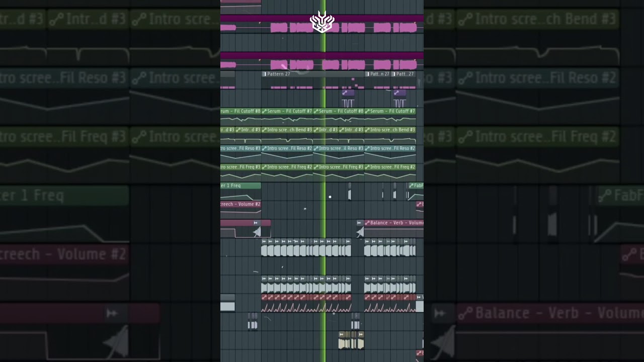Select the 'Intro scree..il Reso #3' clip
The width and height of the screenshot is (644, 362).
[338, 148]
